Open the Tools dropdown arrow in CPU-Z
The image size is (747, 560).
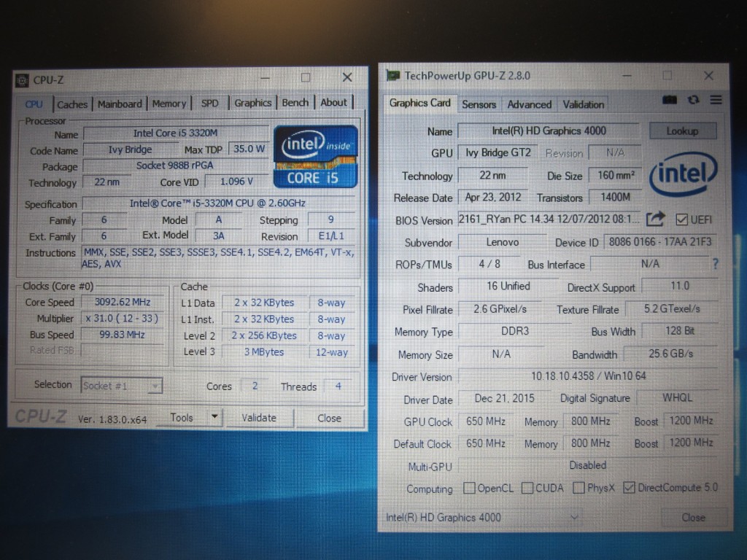215,417
